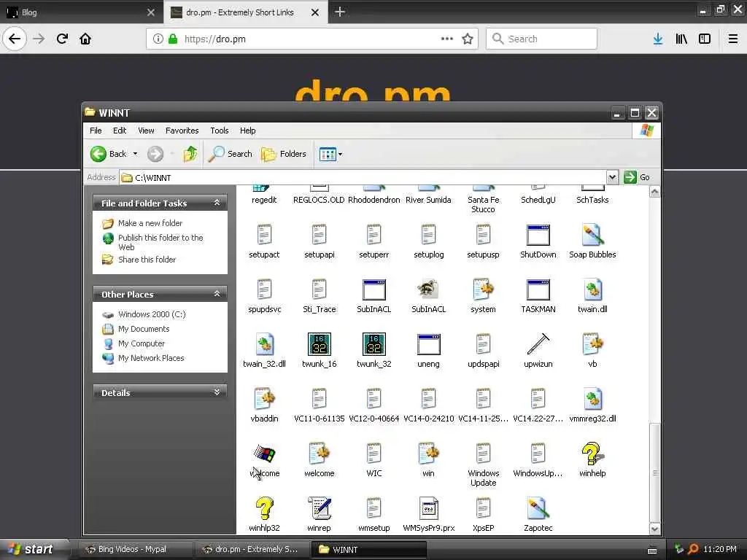Select the WMSysPr9.prx file

point(428,508)
